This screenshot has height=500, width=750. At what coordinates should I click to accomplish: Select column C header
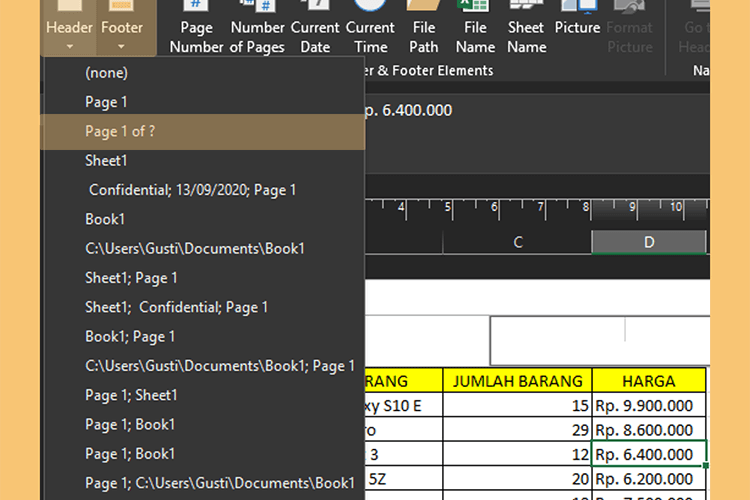click(518, 242)
